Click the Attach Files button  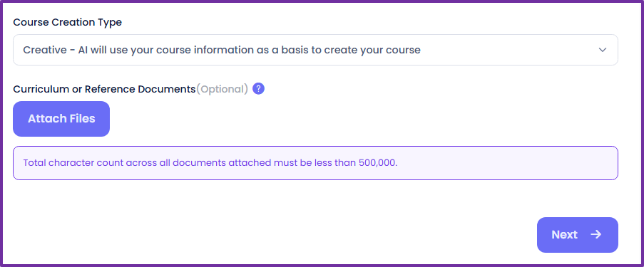61,119
